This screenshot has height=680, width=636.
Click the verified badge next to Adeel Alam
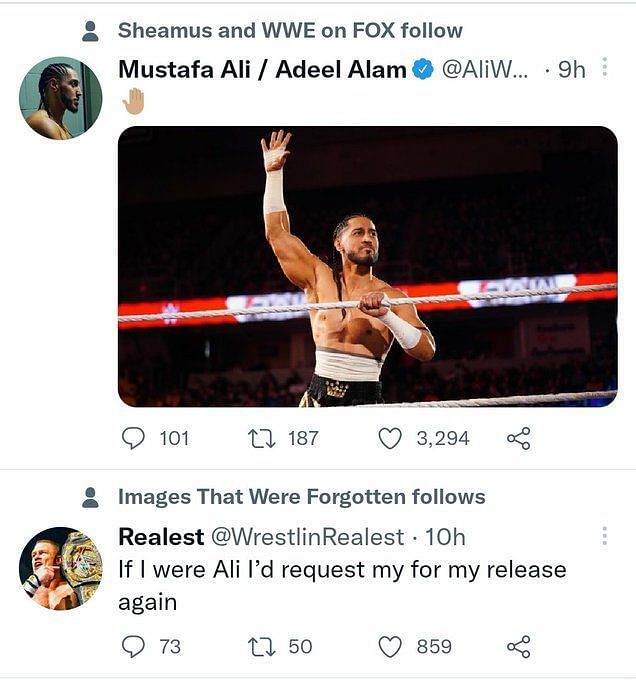click(423, 69)
